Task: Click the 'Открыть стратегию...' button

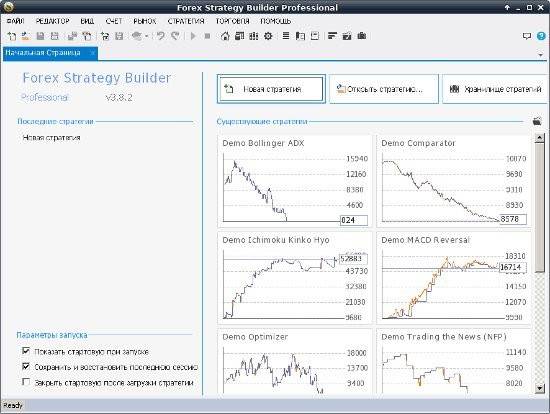Action: click(x=384, y=89)
